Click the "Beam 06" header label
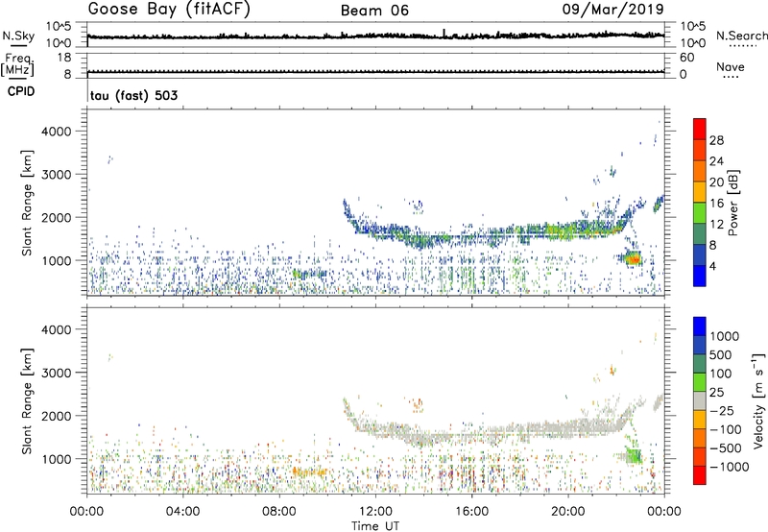The width and height of the screenshot is (768, 532). click(374, 11)
